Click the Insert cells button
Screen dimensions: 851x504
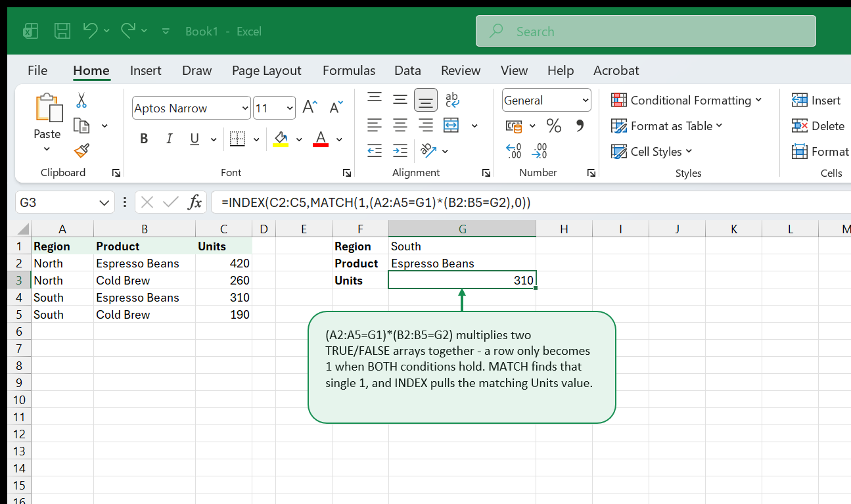817,100
